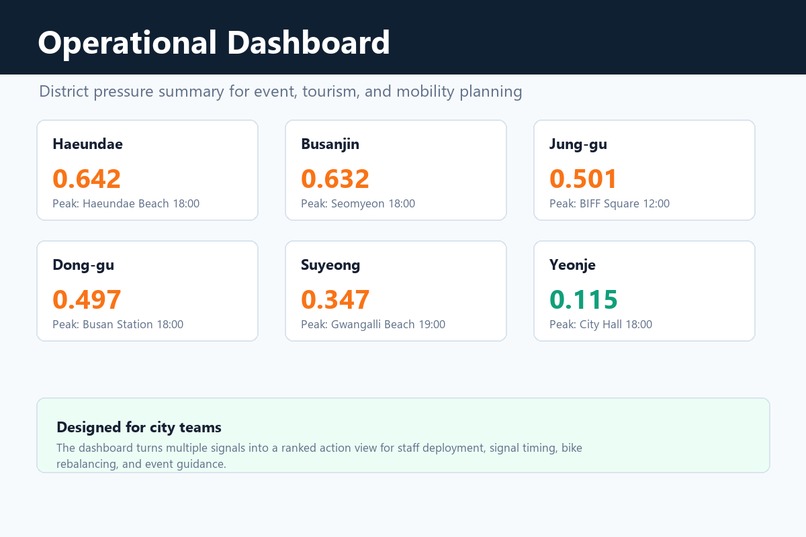Open the Jung-gu district card

pyautogui.click(x=644, y=170)
